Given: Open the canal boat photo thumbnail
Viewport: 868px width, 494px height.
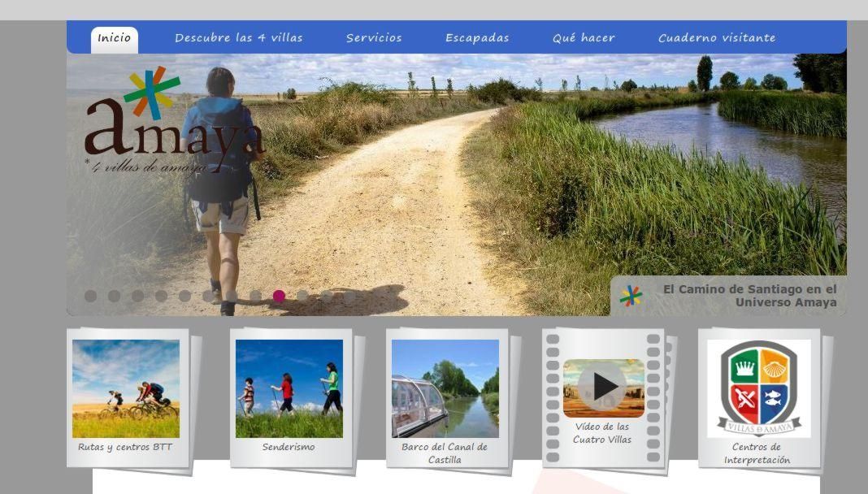Looking at the screenshot, I should point(445,389).
